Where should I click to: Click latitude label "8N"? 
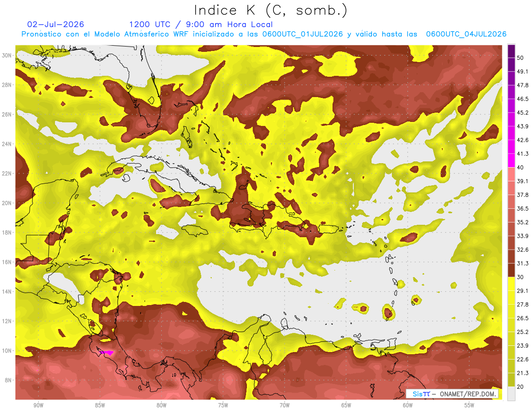click(x=8, y=380)
